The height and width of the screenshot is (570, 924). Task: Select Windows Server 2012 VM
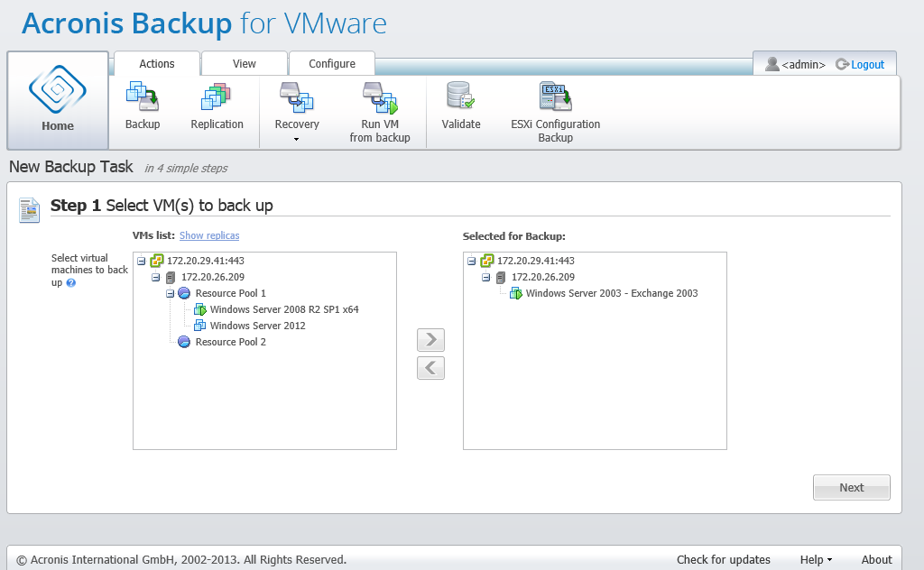click(257, 326)
